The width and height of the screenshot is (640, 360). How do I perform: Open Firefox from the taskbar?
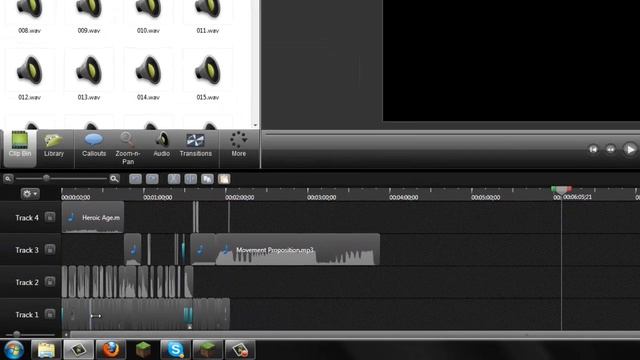(110, 350)
